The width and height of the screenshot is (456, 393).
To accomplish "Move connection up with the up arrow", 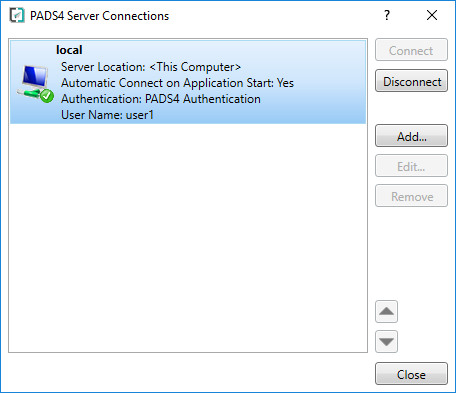I will (386, 311).
